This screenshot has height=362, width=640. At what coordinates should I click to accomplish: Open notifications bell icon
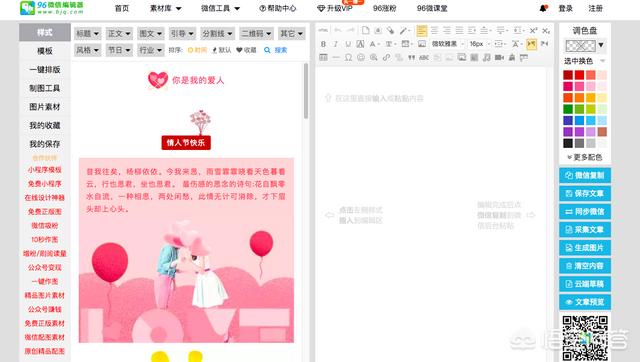point(543,8)
